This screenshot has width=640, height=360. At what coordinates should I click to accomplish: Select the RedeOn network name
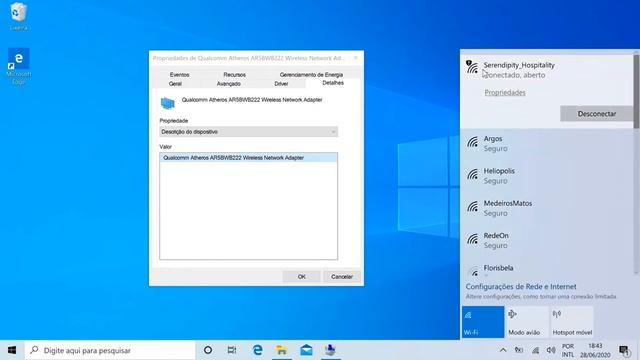point(496,236)
